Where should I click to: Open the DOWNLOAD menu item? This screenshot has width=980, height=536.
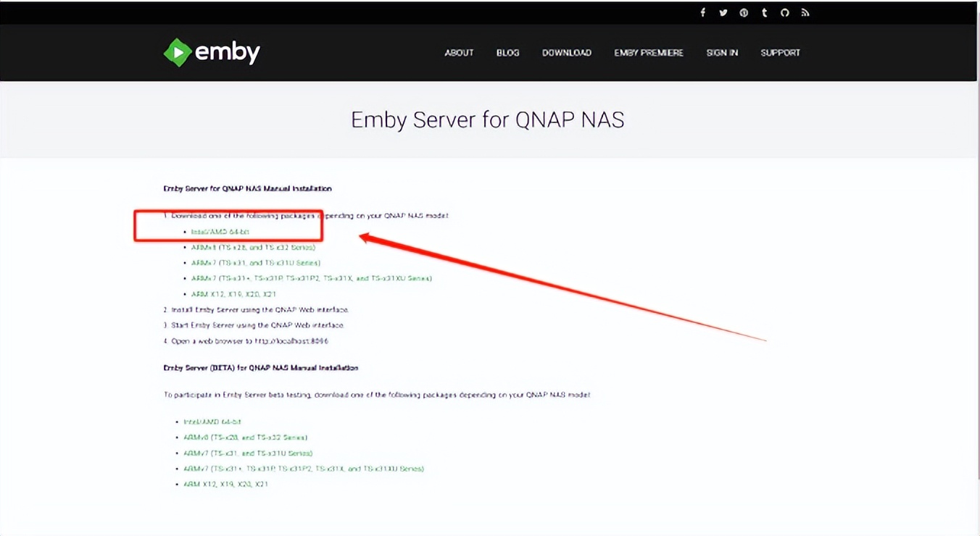(567, 53)
